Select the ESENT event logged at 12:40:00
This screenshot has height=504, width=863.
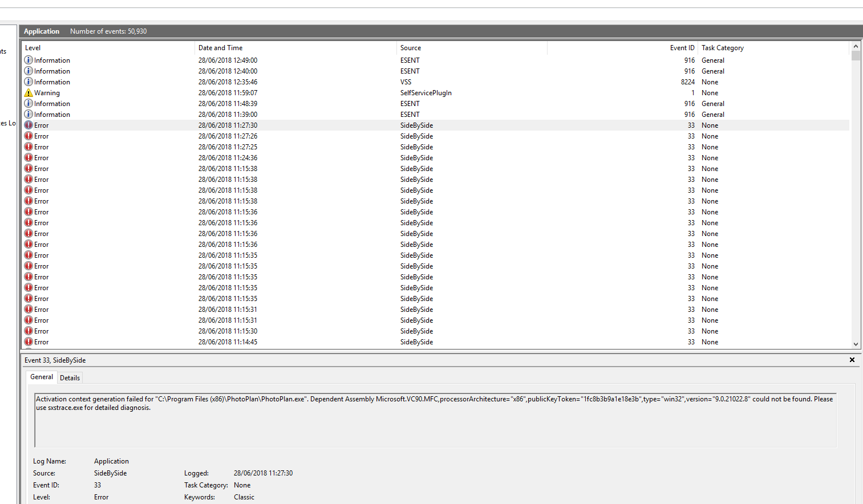pos(436,71)
